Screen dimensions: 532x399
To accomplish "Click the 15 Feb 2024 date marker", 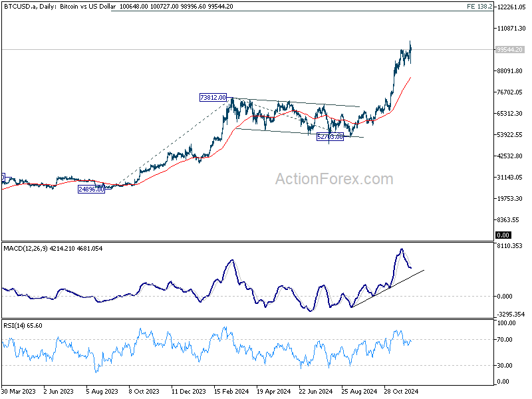I will pyautogui.click(x=231, y=392).
